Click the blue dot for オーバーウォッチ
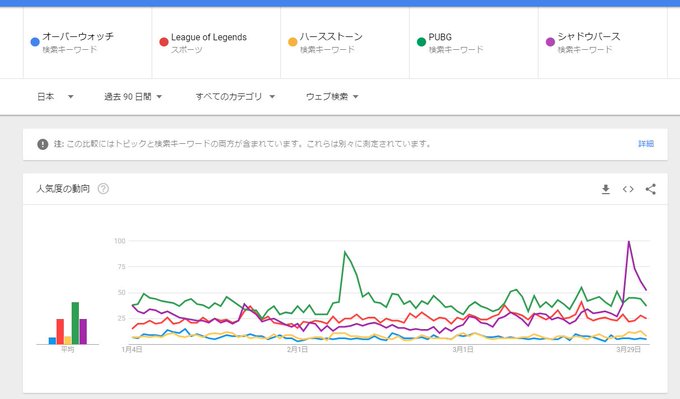680x399 pixels. point(35,42)
